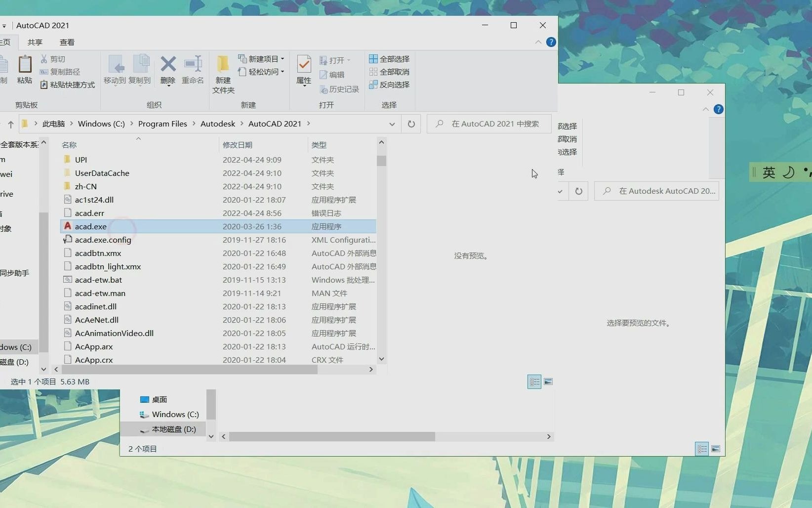Click Program Files in the breadcrumb

tap(162, 124)
